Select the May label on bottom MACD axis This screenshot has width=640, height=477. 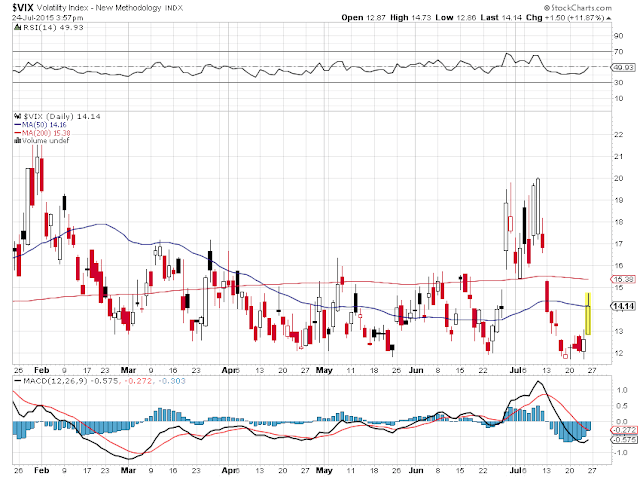click(324, 470)
